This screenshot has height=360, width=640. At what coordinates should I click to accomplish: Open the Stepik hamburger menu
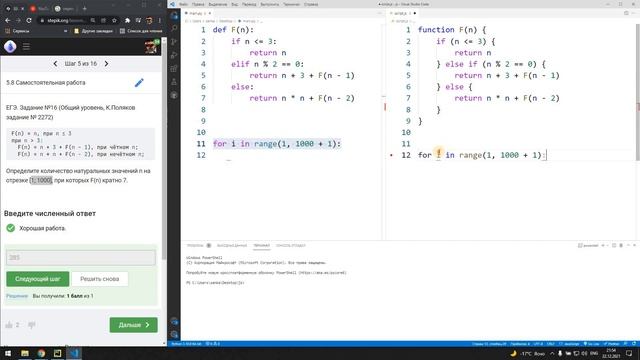(x=26, y=47)
